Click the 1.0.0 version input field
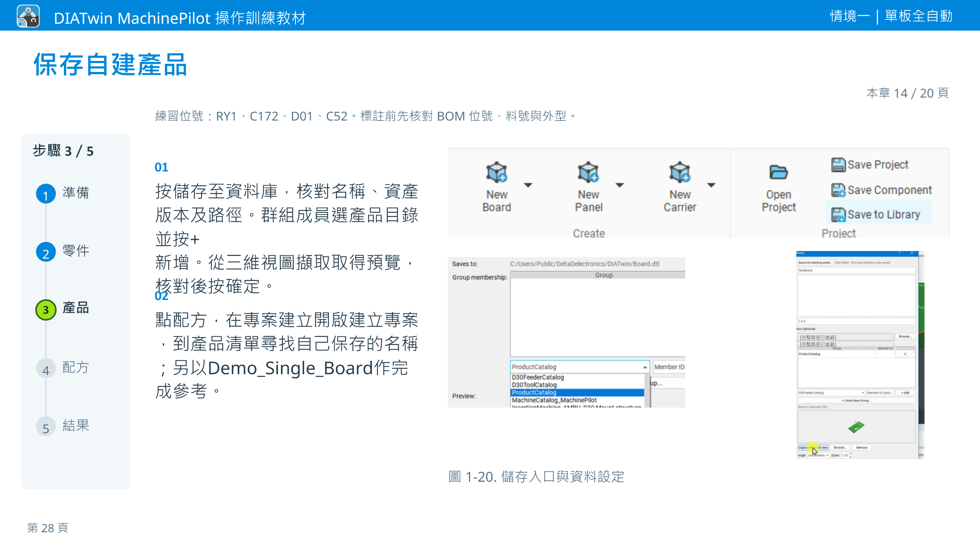The width and height of the screenshot is (980, 551). click(x=856, y=321)
